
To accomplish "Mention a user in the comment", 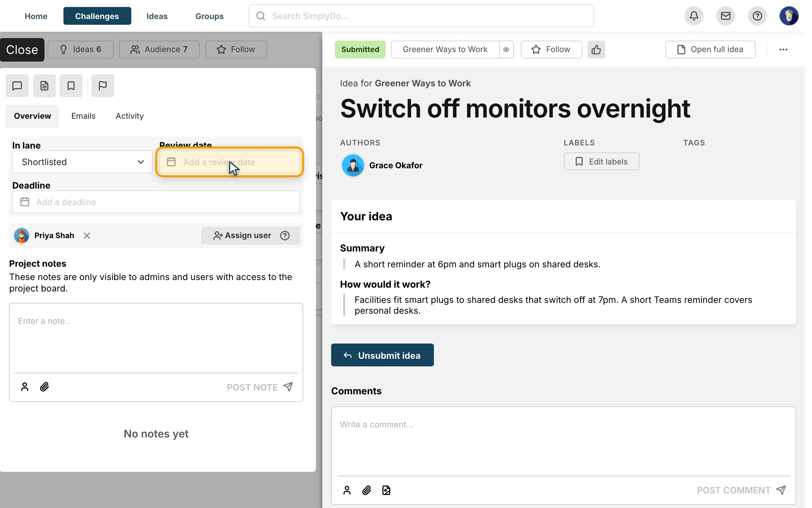I will click(x=347, y=490).
